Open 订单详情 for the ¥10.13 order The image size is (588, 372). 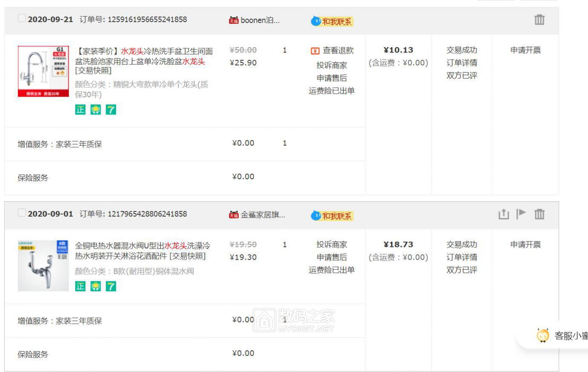461,63
